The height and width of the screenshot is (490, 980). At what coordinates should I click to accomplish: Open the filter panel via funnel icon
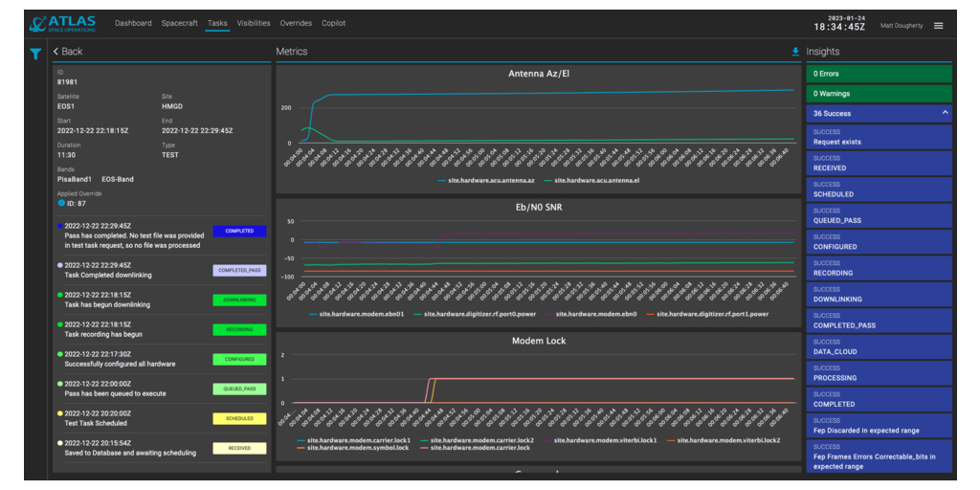(34, 55)
